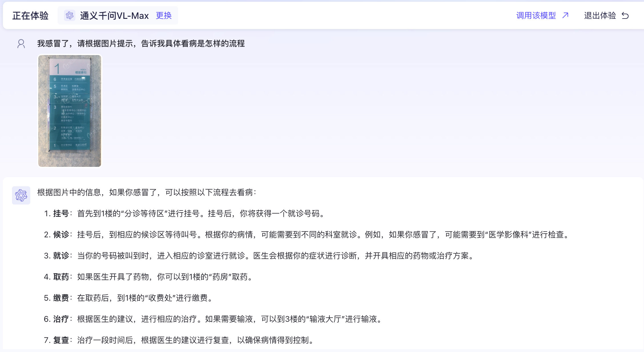The image size is (644, 352).
Task: Click 更换 to switch the model
Action: pos(164,15)
